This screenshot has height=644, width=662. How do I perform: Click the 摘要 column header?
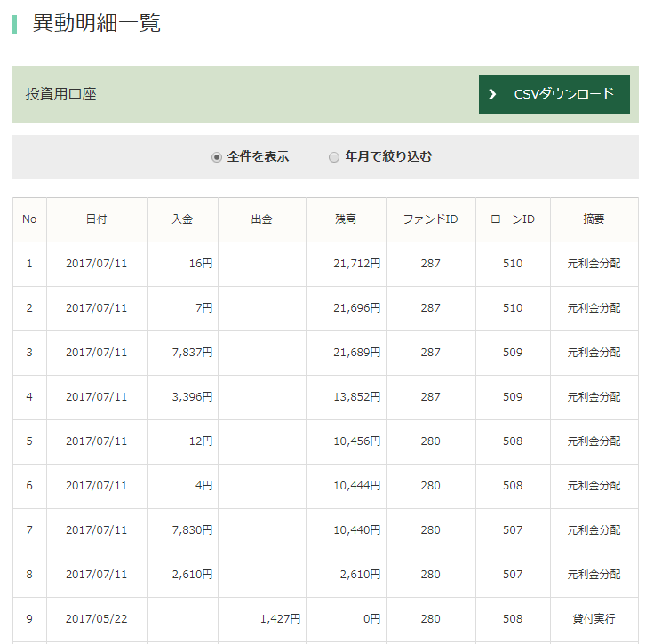(594, 219)
